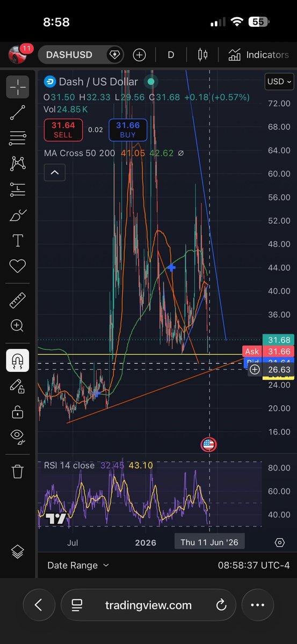297x644 pixels.
Task: Click the plus button at 26.63
Action: coord(255,369)
